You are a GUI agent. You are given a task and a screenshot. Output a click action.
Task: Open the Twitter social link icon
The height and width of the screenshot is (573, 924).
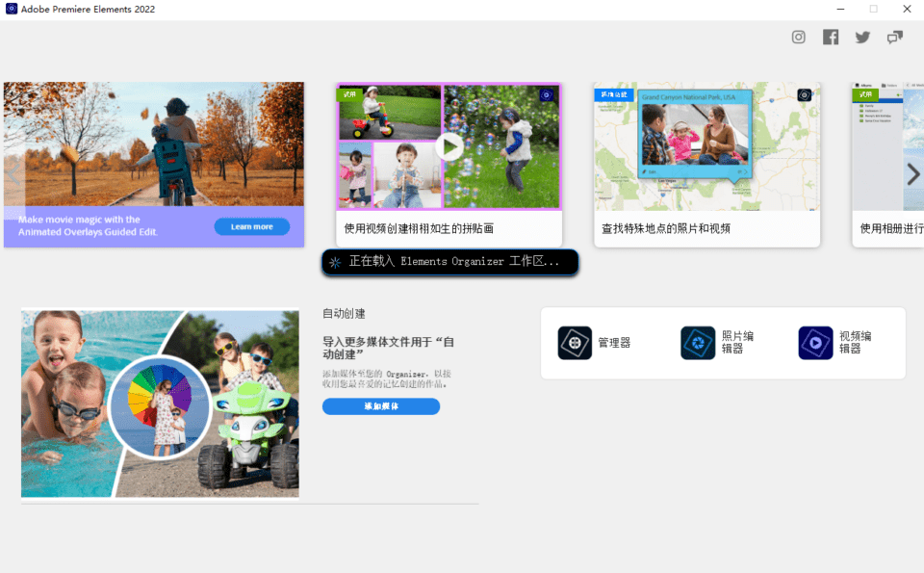862,38
